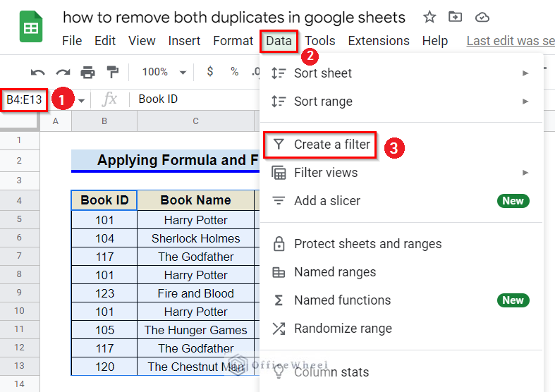
Task: Click cell containing Sherlock Holmes
Action: [x=195, y=238]
